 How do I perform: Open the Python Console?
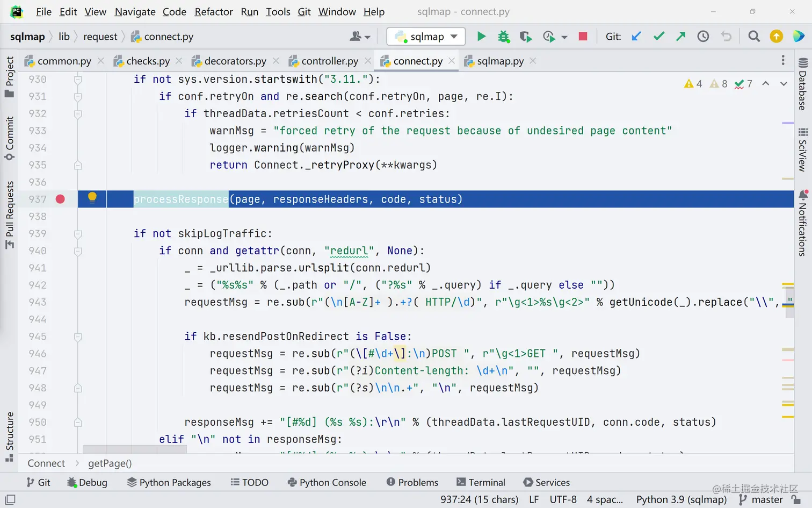pyautogui.click(x=327, y=483)
